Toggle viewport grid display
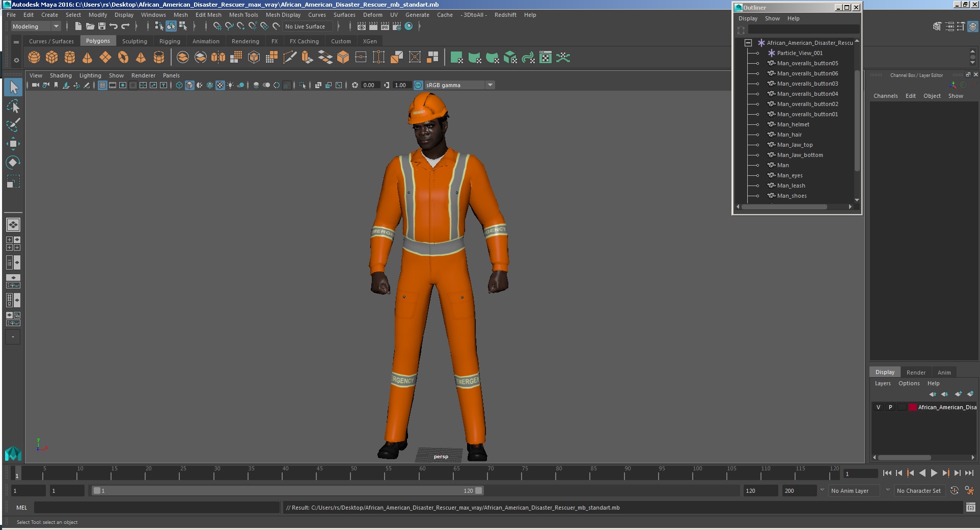Viewport: 980px width, 530px height. (102, 85)
